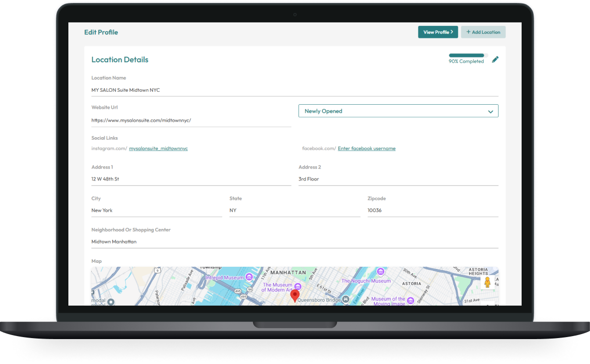Click the pencil edit icon near 90% Completed
This screenshot has width=590, height=364.
point(495,59)
